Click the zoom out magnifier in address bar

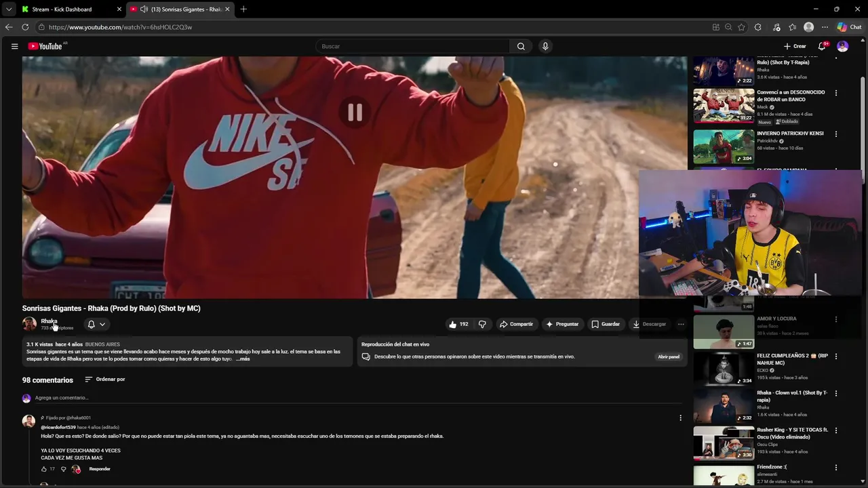point(728,27)
